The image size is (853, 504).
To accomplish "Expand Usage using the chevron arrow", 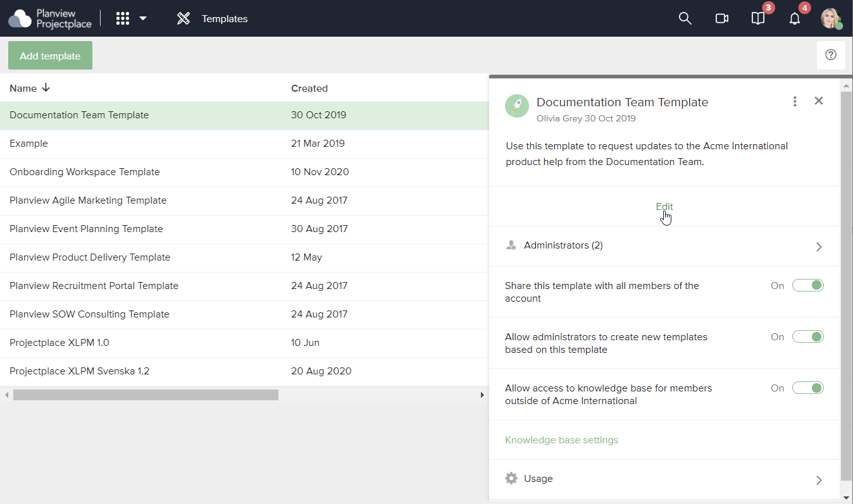I will (819, 480).
